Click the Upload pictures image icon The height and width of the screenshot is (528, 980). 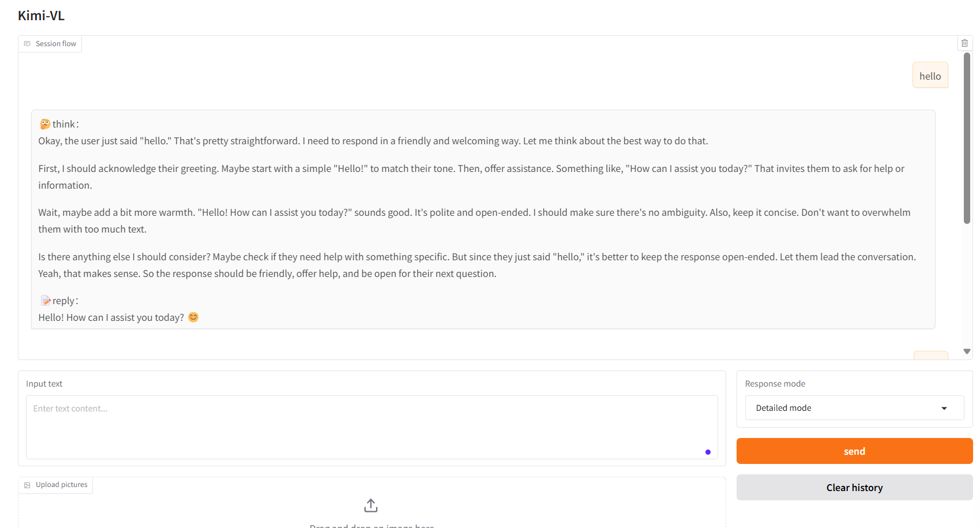pyautogui.click(x=27, y=485)
